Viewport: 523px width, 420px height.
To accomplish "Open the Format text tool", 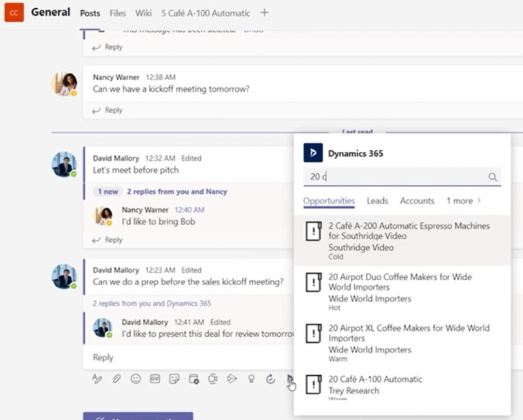I will coord(97,378).
